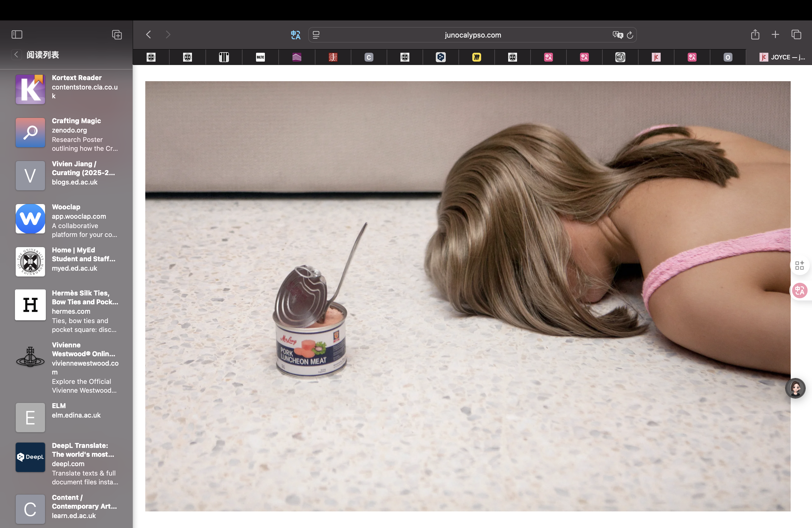This screenshot has height=528, width=812.
Task: Toggle the Safari sidebar button
Action: pyautogui.click(x=17, y=35)
